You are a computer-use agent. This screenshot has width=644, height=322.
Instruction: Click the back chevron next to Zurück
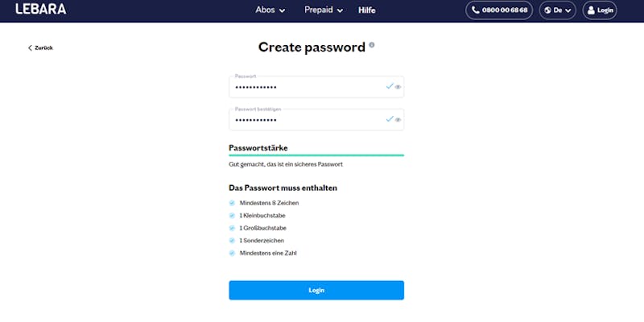click(x=30, y=48)
